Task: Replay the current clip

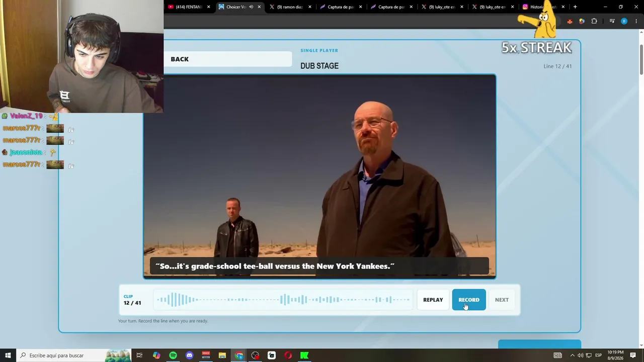Action: point(433,300)
